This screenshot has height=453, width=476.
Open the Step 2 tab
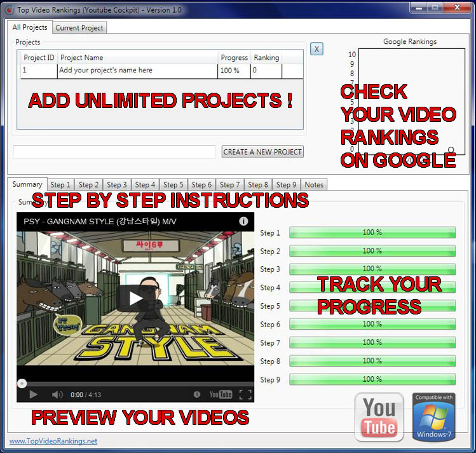(88, 185)
